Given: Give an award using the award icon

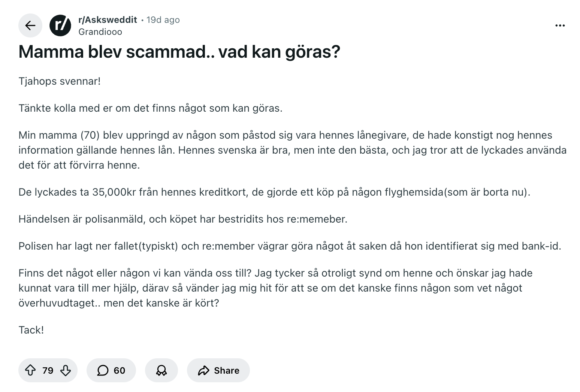Looking at the screenshot, I should point(161,370).
